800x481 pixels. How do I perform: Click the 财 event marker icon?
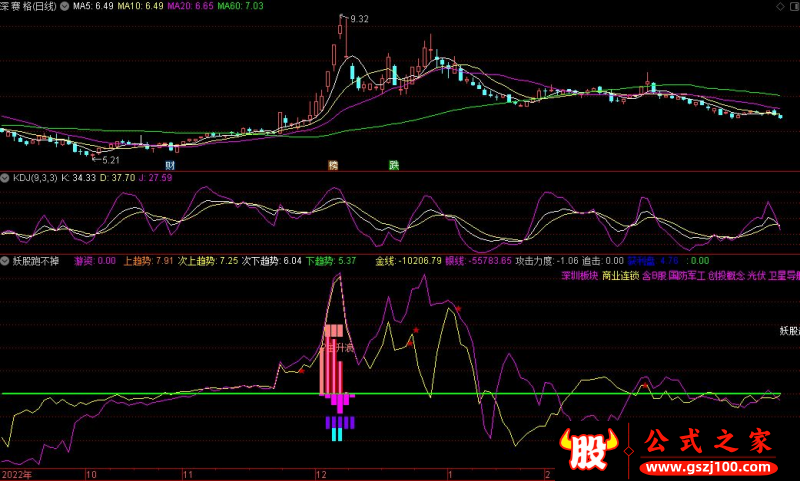[171, 164]
